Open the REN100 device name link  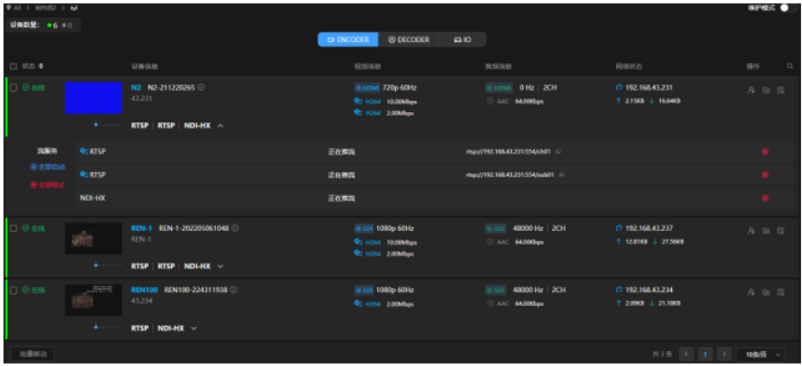[x=144, y=290]
